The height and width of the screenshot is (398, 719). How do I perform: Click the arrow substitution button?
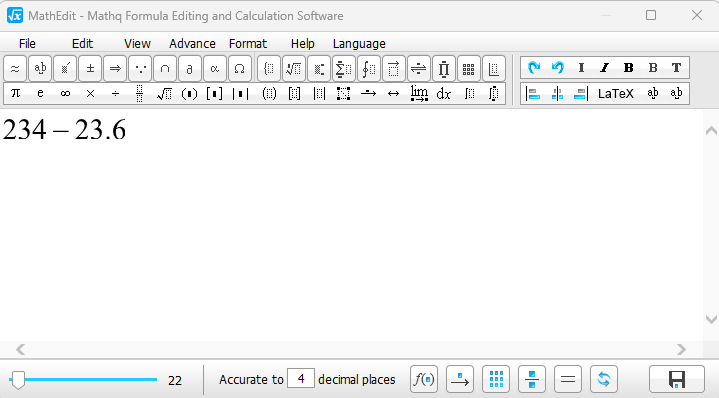click(x=460, y=379)
